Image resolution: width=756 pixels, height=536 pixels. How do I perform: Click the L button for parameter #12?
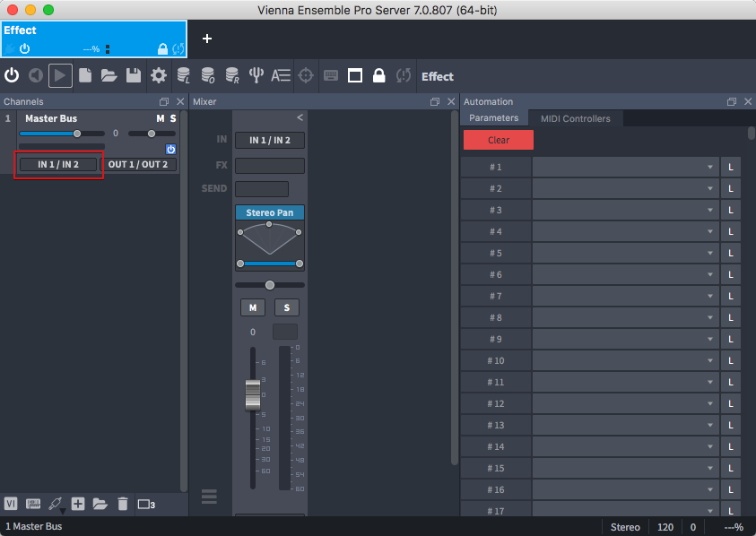731,403
